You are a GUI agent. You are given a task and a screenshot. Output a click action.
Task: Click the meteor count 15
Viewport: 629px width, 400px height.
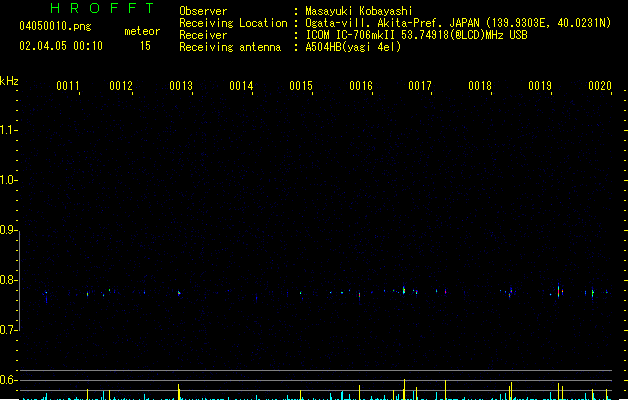coord(145,46)
